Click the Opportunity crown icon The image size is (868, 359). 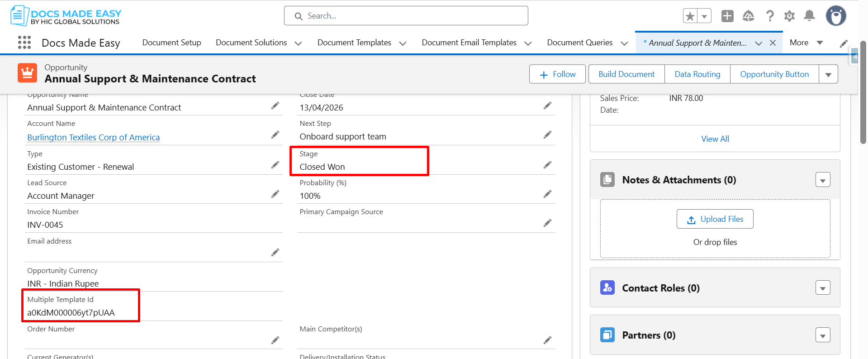click(x=28, y=73)
